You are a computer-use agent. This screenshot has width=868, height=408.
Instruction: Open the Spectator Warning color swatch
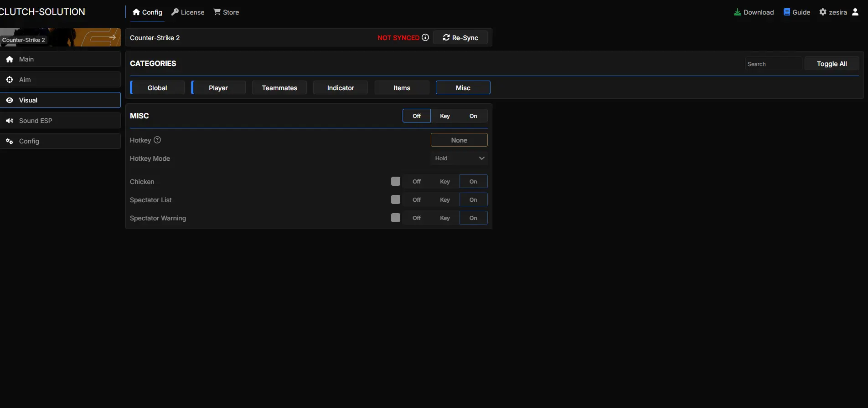click(x=396, y=218)
